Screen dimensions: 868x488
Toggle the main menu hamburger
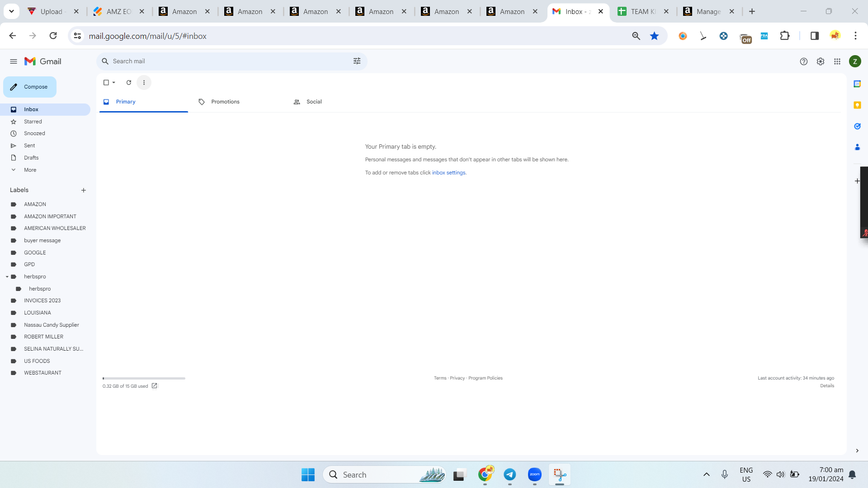[14, 61]
